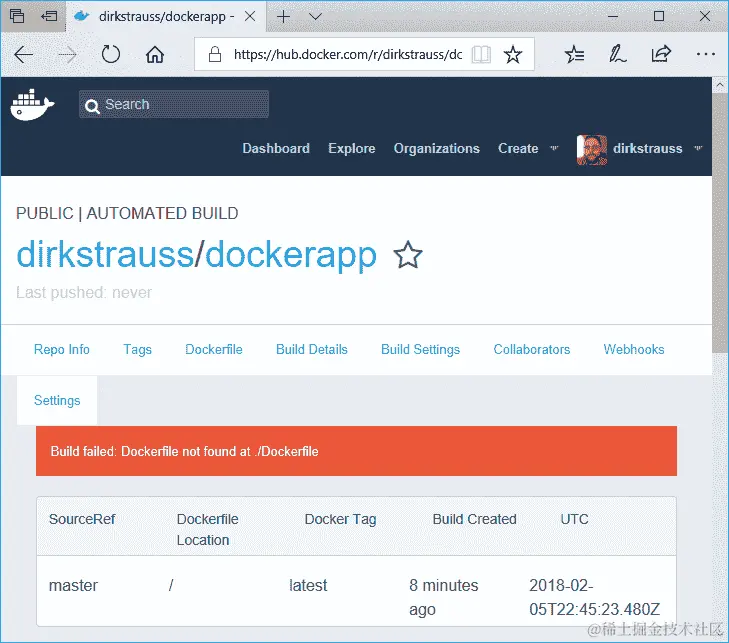Open the favorites hub icon

click(x=574, y=54)
